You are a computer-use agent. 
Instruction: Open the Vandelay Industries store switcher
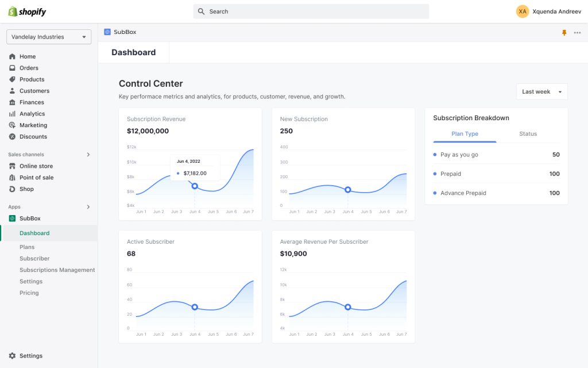pyautogui.click(x=48, y=36)
